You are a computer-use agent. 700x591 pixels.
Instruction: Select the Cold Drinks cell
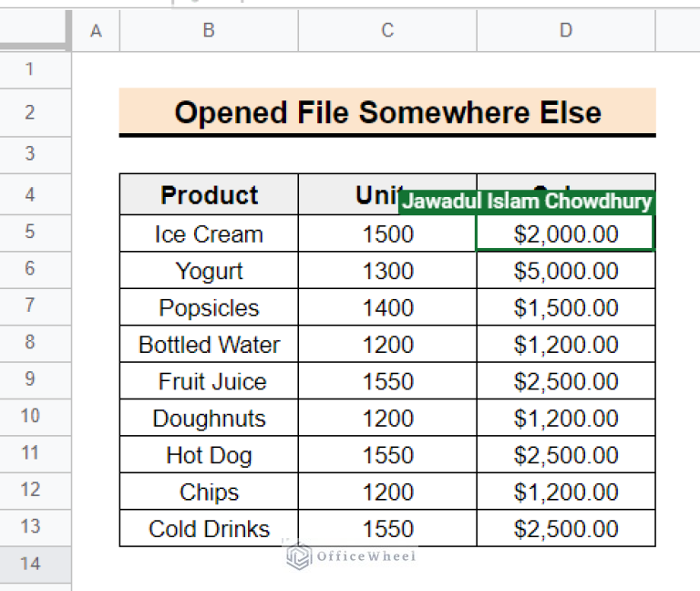click(x=209, y=529)
